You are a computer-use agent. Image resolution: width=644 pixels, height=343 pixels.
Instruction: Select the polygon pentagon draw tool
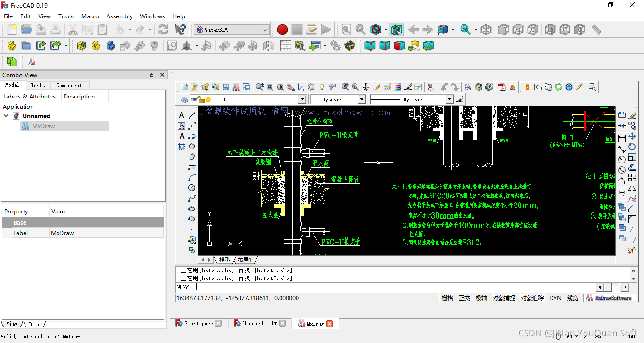192,147
